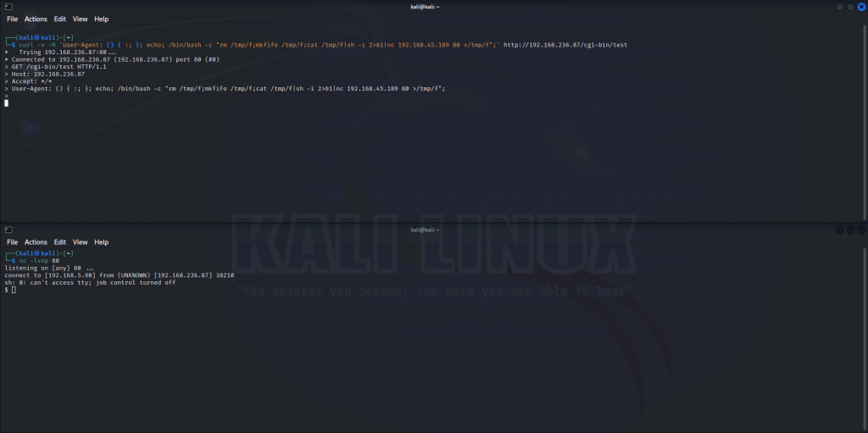868x433 pixels.
Task: Click the 'nc -lvnp 80' command
Action: [39, 260]
